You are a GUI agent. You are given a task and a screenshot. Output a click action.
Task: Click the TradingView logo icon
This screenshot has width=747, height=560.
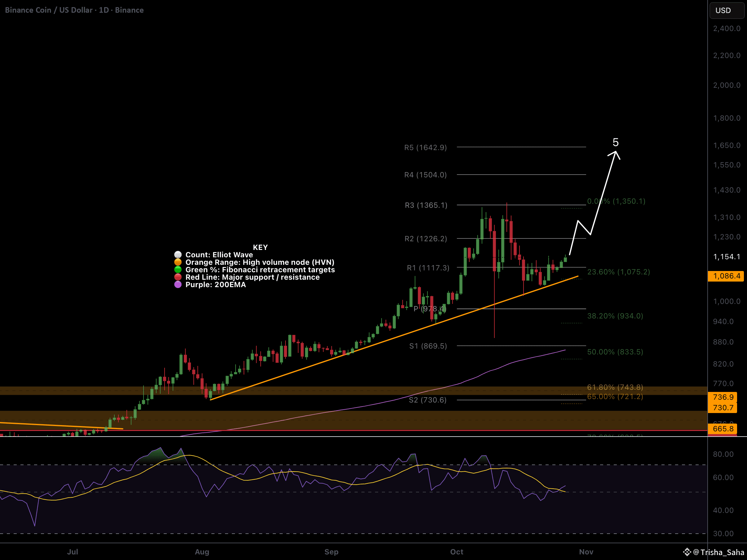pyautogui.click(x=687, y=552)
